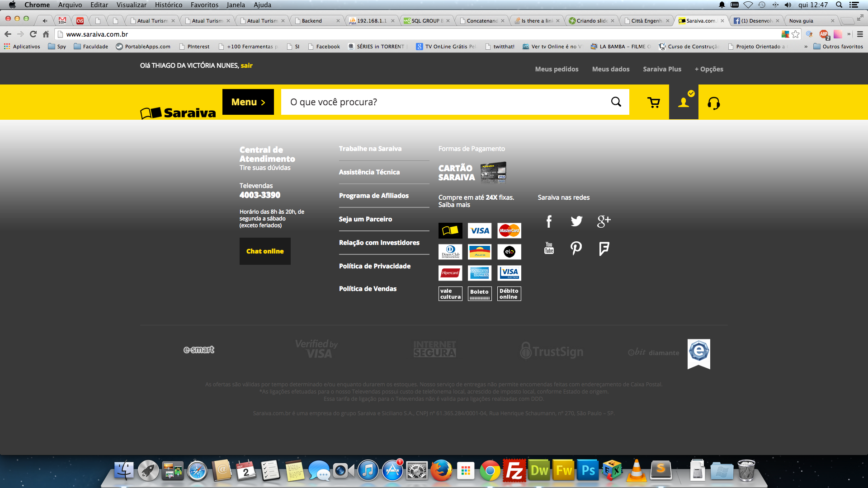Image resolution: width=868 pixels, height=488 pixels.
Task: Open the headset support icon
Action: 714,103
